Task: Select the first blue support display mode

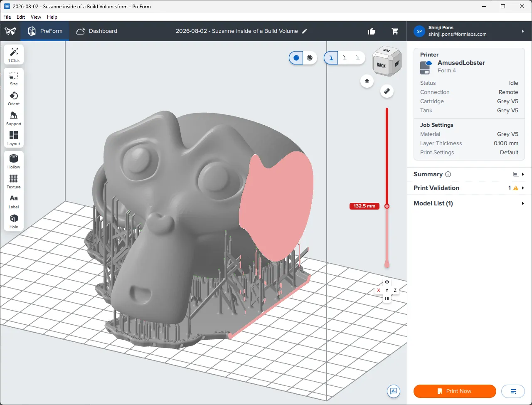Action: 331,58
